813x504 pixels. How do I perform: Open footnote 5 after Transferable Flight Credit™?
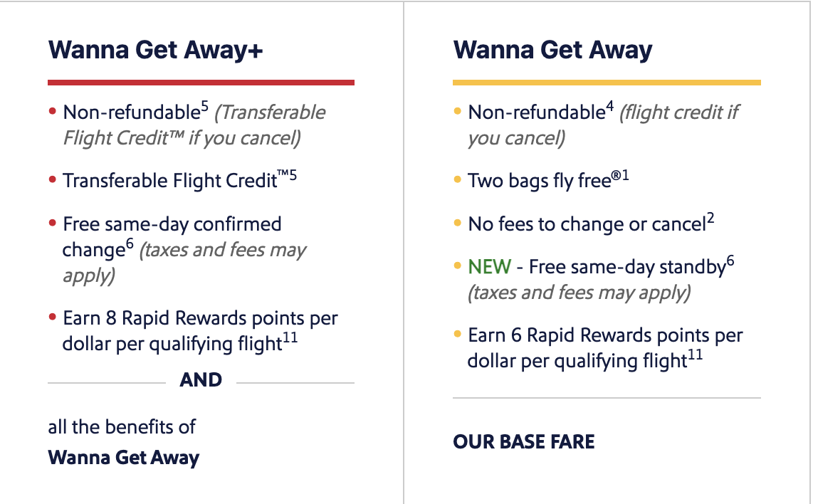tap(292, 176)
